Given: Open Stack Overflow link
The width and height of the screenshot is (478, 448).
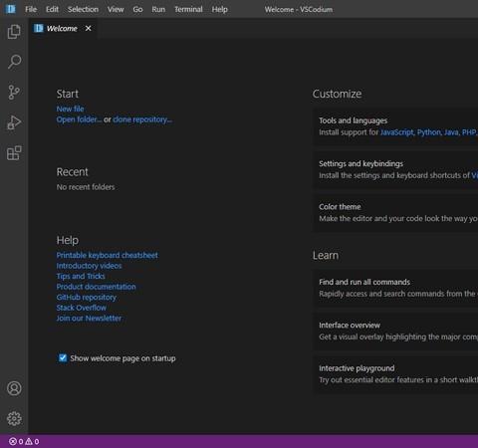Looking at the screenshot, I should [x=82, y=308].
